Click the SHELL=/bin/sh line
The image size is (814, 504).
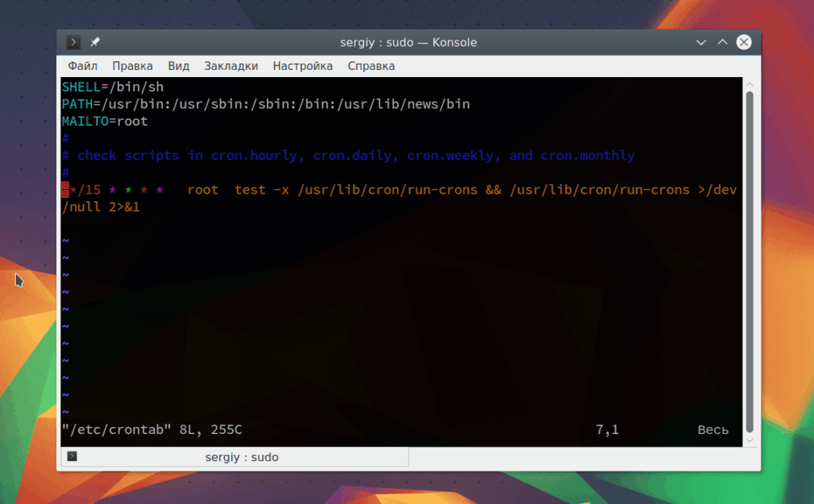[x=113, y=87]
